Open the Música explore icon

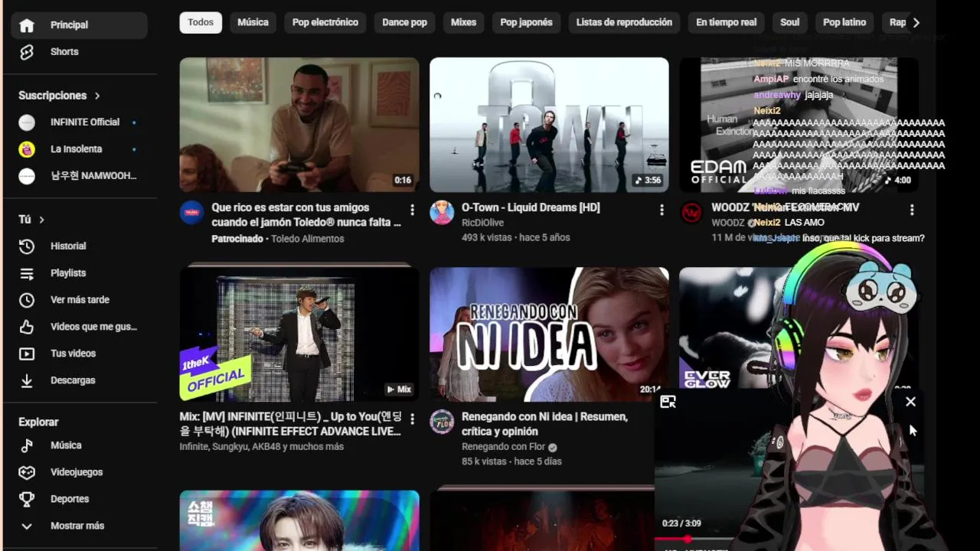click(27, 445)
